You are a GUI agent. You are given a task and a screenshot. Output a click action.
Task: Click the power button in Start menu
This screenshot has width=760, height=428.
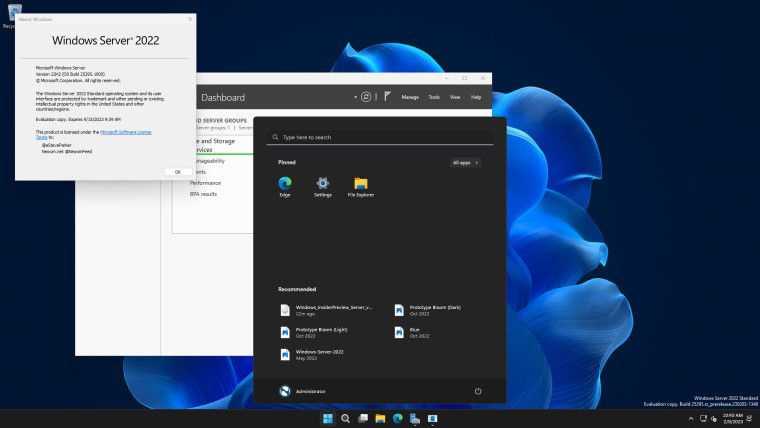click(478, 391)
